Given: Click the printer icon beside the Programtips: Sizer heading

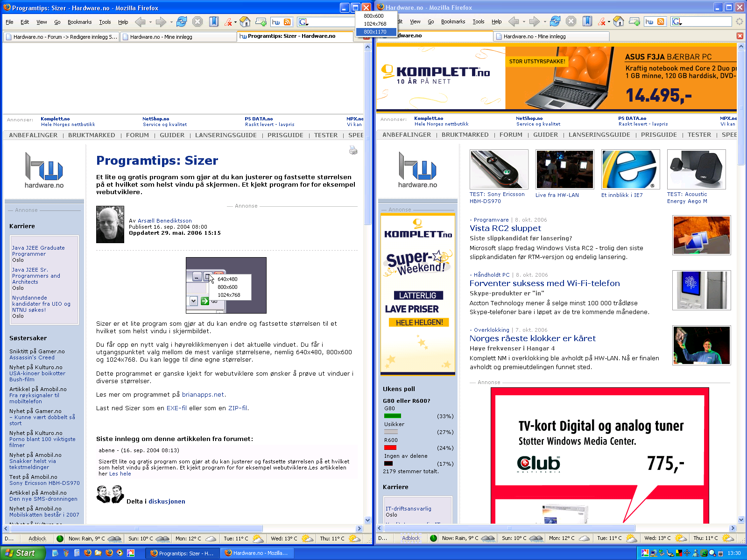Looking at the screenshot, I should (353, 150).
